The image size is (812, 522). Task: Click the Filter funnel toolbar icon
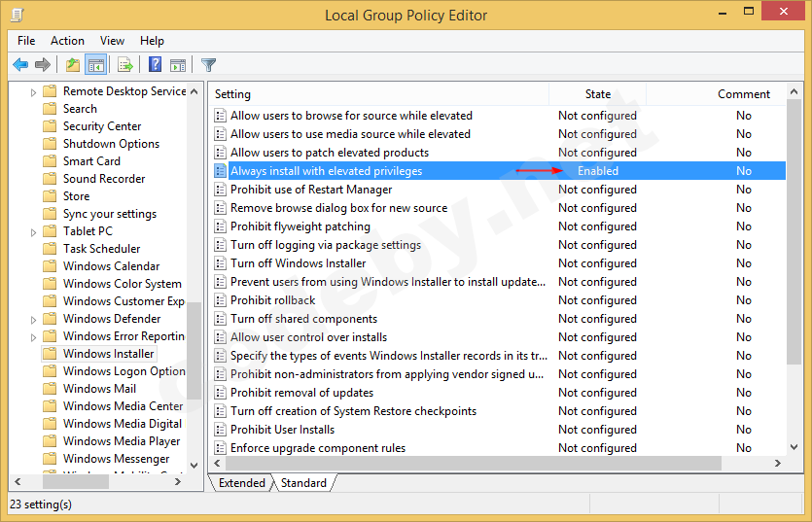tap(208, 65)
